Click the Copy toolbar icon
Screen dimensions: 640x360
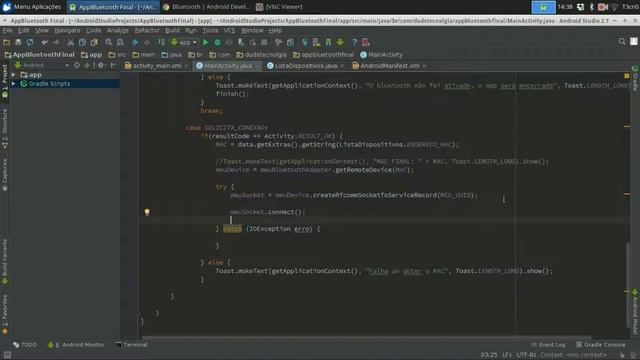pyautogui.click(x=82, y=42)
